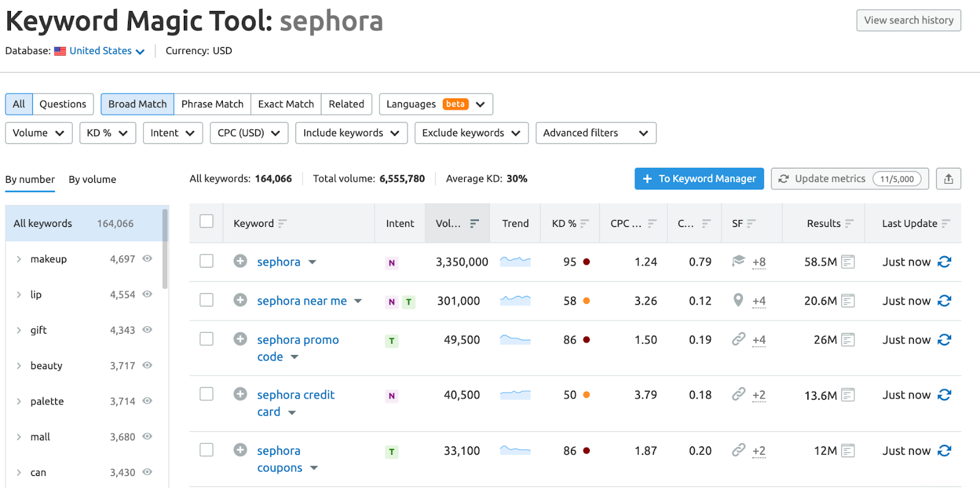980x488 pixels.
Task: Click the export upload icon button
Action: click(x=948, y=179)
